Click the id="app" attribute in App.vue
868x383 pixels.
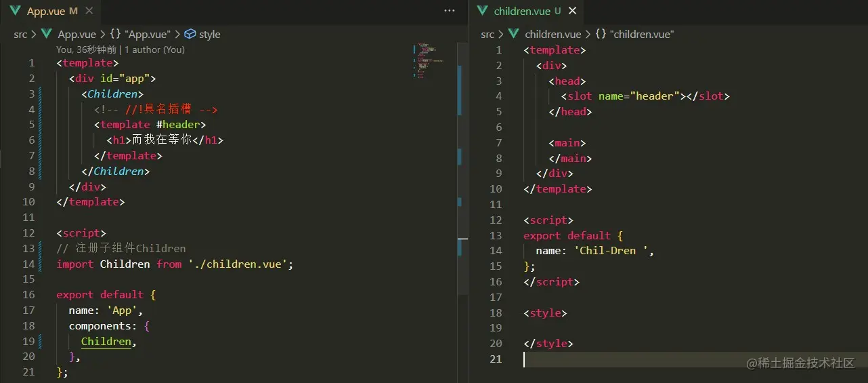coord(125,79)
